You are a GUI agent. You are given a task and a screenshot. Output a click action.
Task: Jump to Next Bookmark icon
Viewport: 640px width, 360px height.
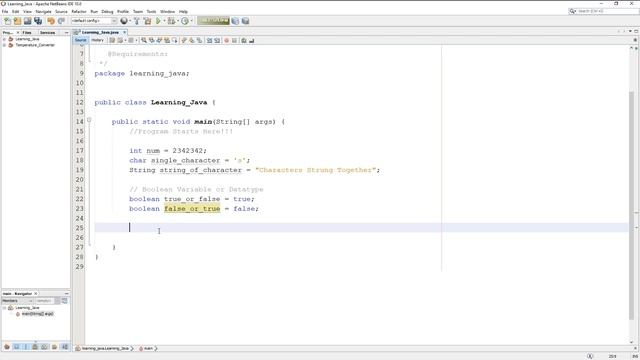[191, 40]
